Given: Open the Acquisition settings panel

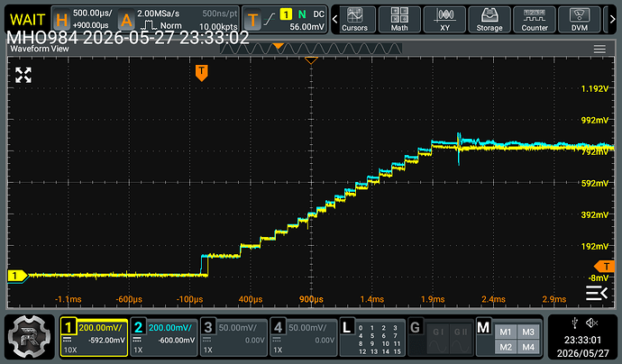Looking at the screenshot, I should [126, 20].
